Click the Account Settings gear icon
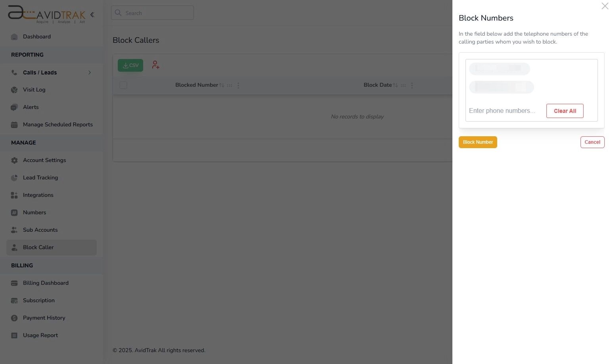611x364 pixels. [14, 160]
